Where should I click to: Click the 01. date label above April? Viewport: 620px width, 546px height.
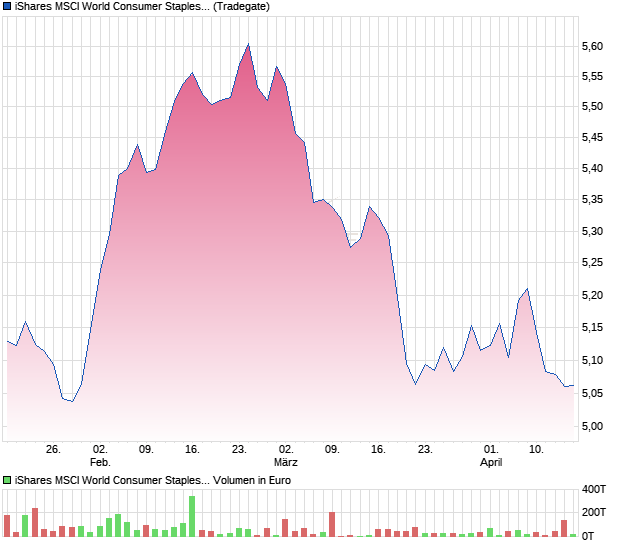[491, 450]
